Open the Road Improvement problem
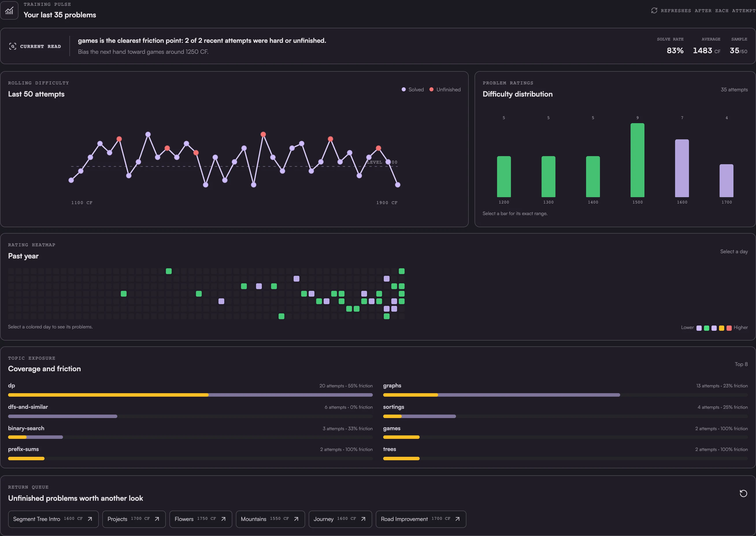This screenshot has width=756, height=536. pyautogui.click(x=421, y=519)
